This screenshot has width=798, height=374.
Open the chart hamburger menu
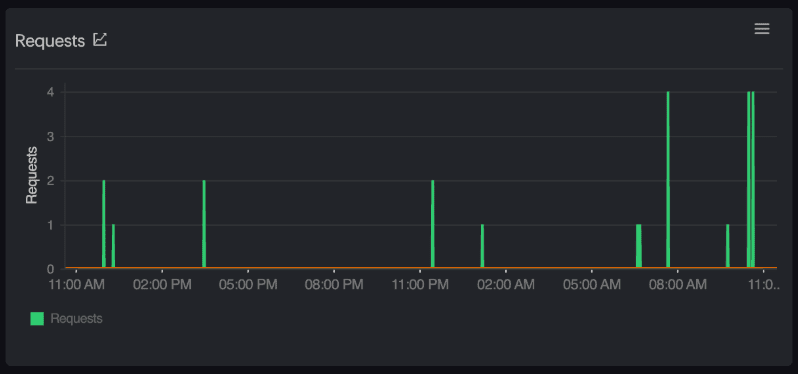point(761,29)
